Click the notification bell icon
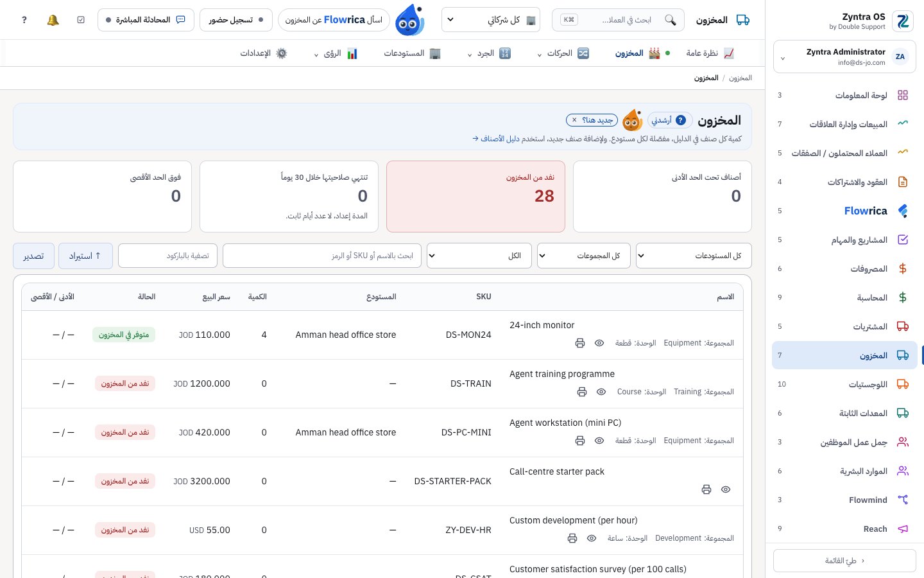924x578 pixels. click(x=53, y=20)
